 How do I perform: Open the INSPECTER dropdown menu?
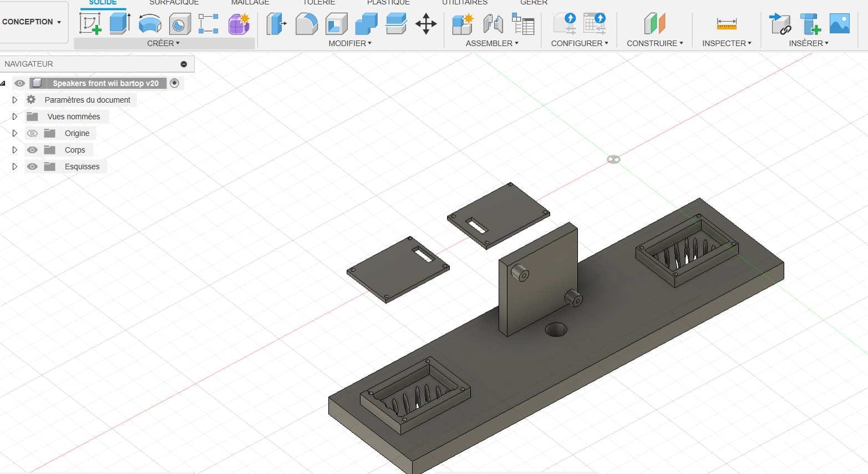coord(727,43)
